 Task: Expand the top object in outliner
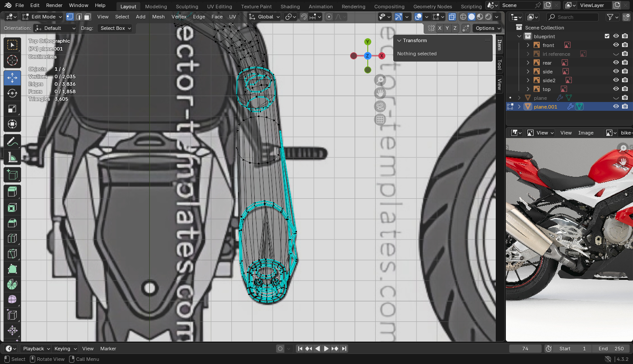pyautogui.click(x=528, y=89)
